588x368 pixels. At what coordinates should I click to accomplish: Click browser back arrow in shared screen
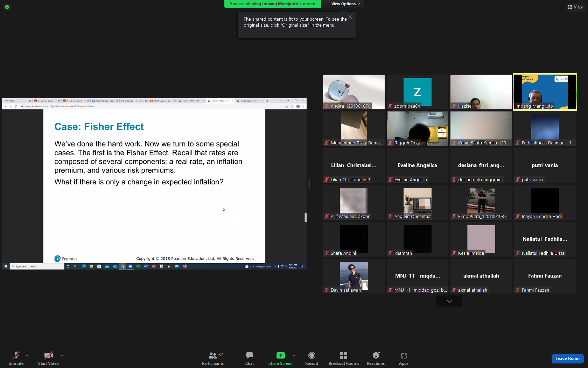[6, 106]
